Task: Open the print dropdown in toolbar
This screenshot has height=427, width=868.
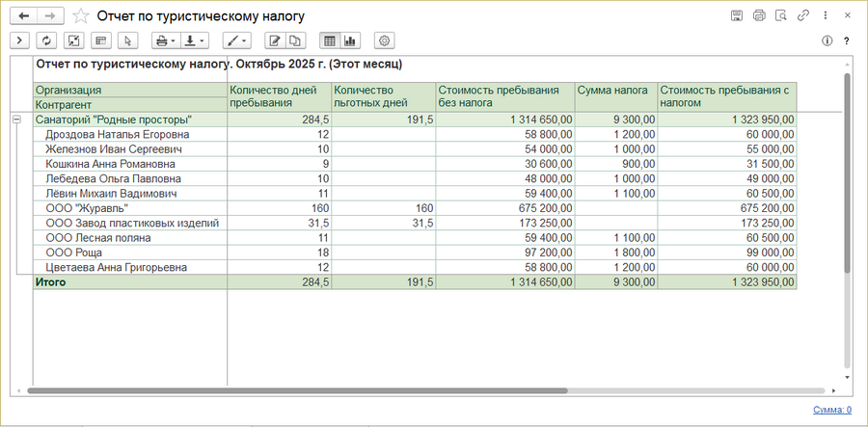Action: [x=166, y=40]
